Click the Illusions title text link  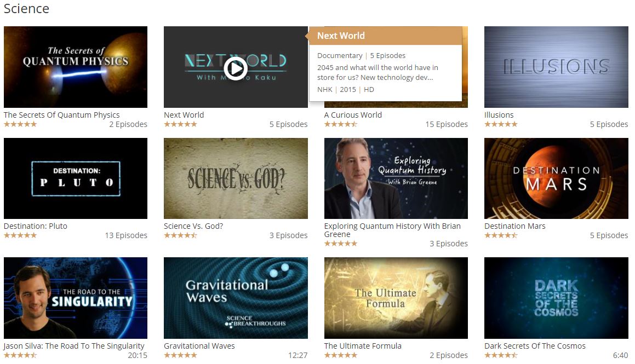tap(499, 115)
